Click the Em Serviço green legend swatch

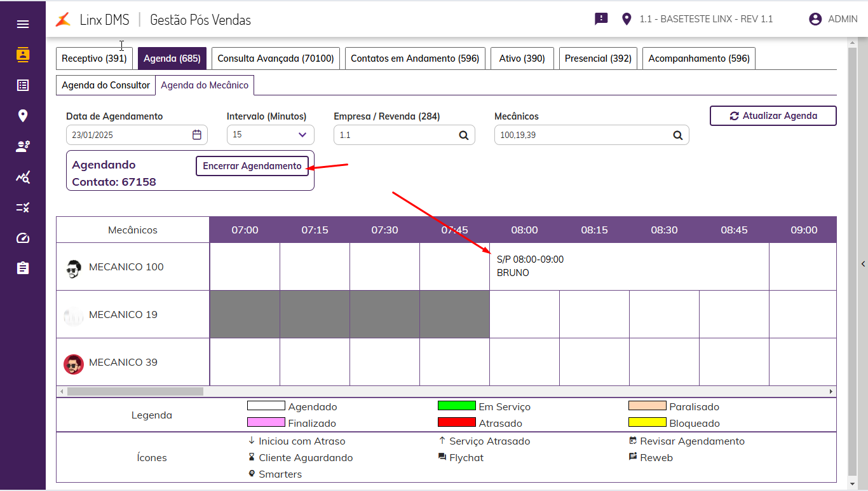click(457, 406)
